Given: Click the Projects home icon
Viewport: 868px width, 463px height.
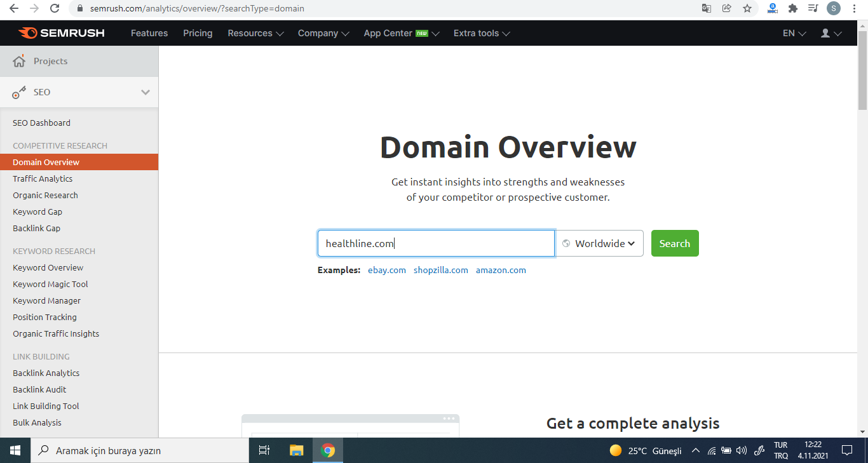Looking at the screenshot, I should pyautogui.click(x=19, y=61).
